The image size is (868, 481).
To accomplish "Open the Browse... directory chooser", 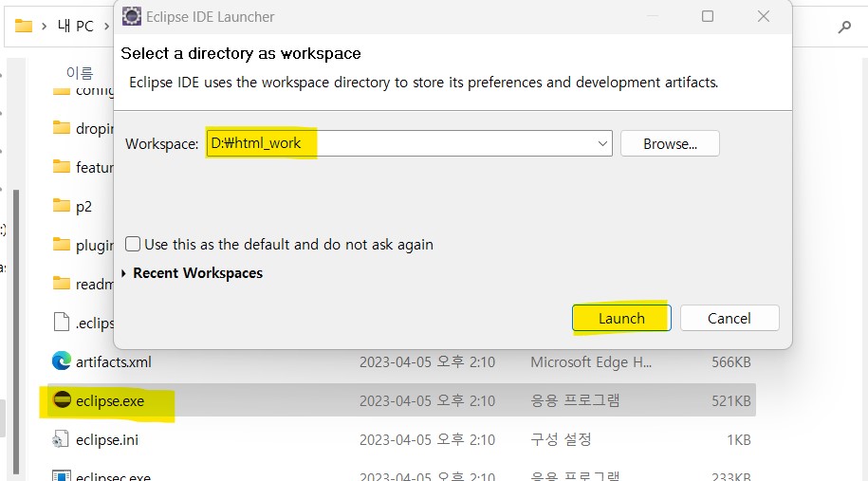I will [670, 144].
